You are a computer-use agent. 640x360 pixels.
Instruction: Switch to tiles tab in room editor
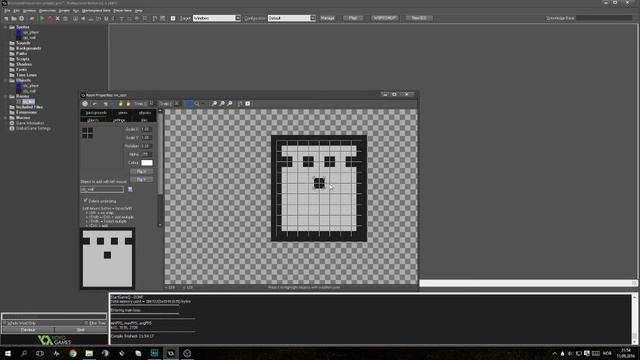pyautogui.click(x=144, y=120)
